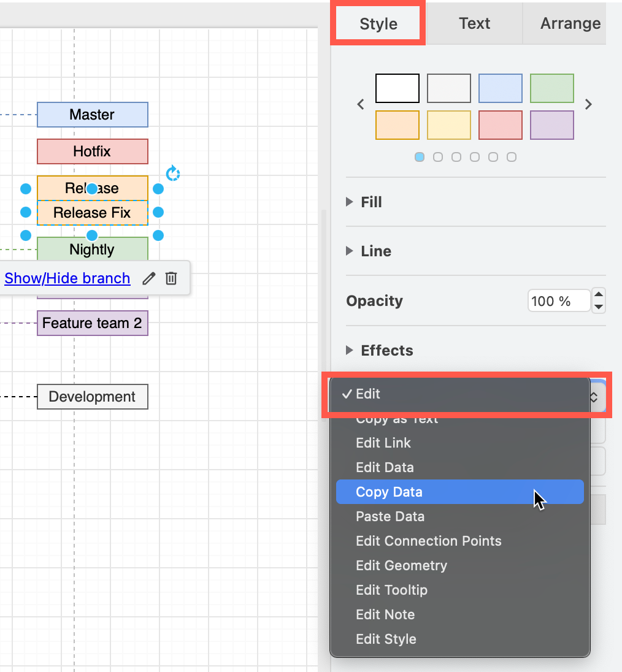
Task: Apply the orange style swatch
Action: 397,125
